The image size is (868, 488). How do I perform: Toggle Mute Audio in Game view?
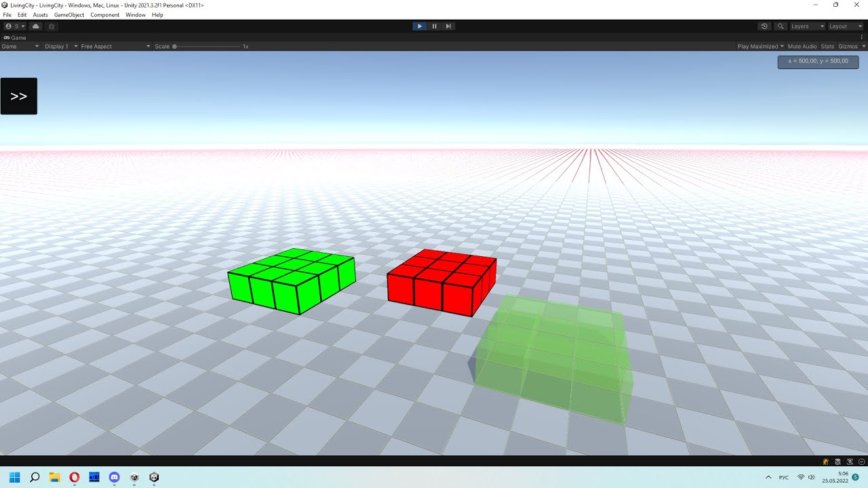click(802, 47)
